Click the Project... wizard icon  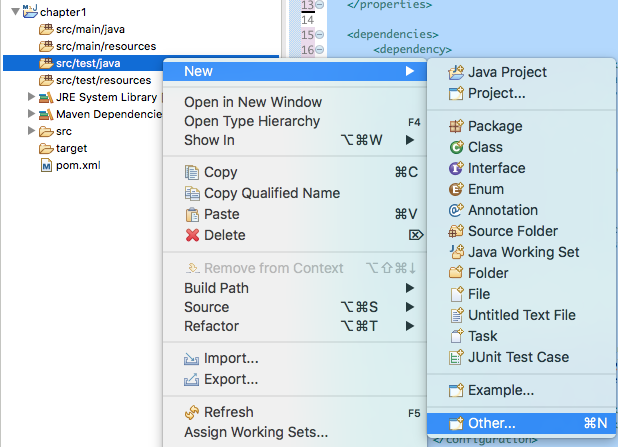coord(456,93)
